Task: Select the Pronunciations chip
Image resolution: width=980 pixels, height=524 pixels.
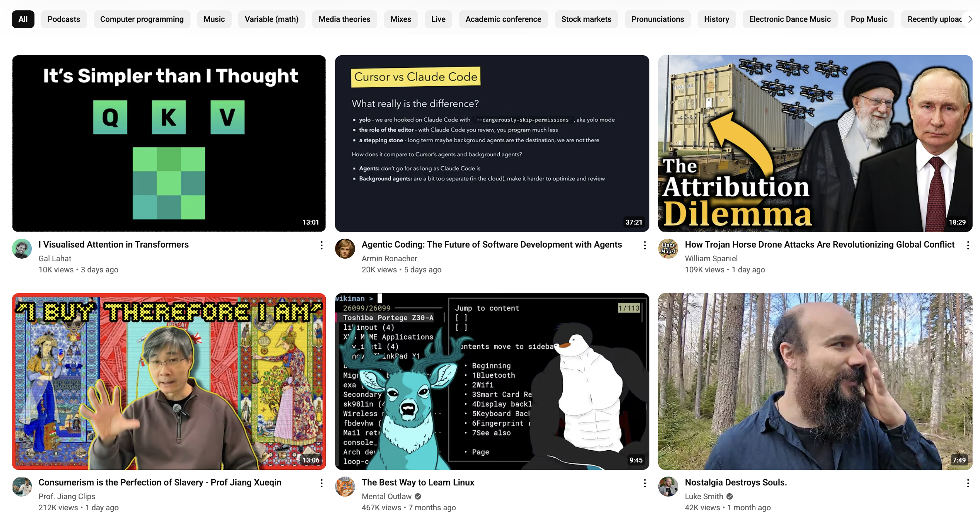Action: point(658,19)
